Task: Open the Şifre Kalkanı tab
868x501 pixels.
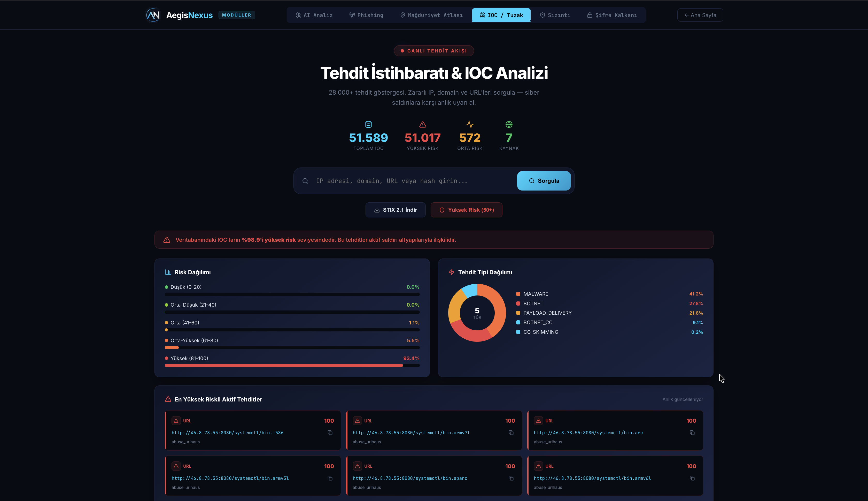Action: pyautogui.click(x=612, y=15)
